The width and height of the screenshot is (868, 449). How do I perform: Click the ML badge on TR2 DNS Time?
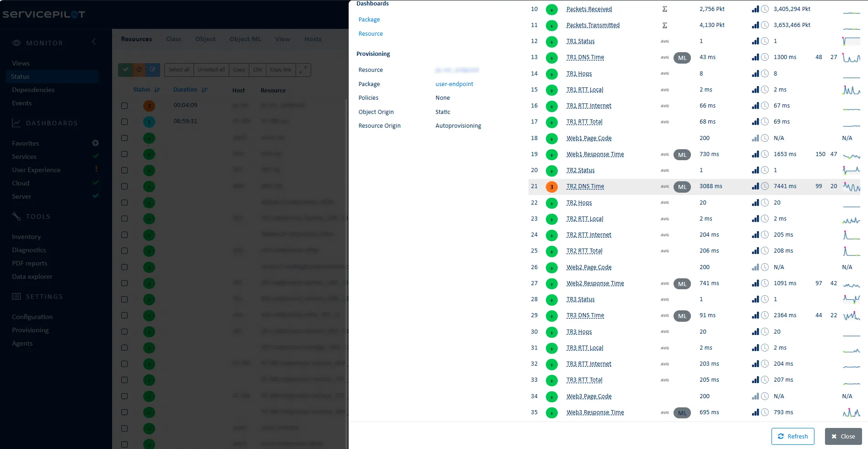[682, 187]
